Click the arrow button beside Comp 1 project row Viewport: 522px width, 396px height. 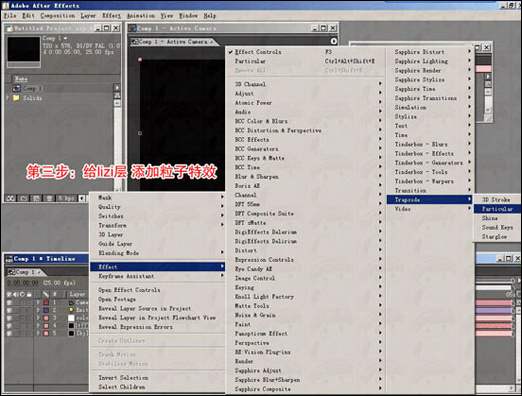[x=117, y=88]
